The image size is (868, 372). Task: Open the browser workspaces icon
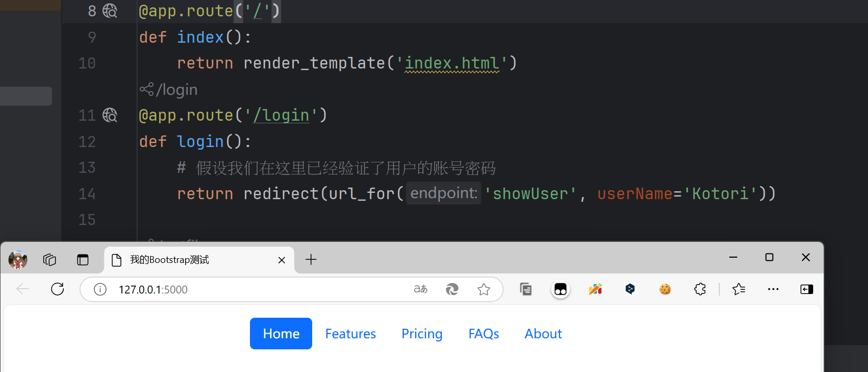click(50, 260)
